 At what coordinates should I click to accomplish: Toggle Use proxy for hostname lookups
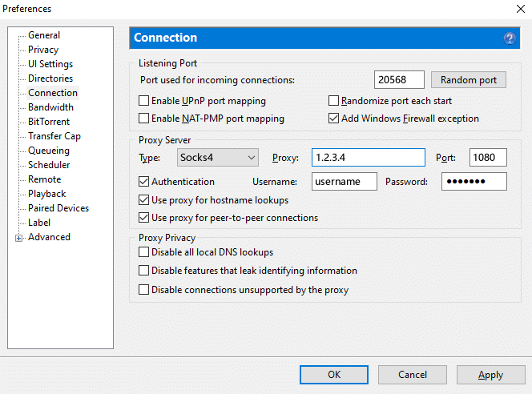coord(144,199)
